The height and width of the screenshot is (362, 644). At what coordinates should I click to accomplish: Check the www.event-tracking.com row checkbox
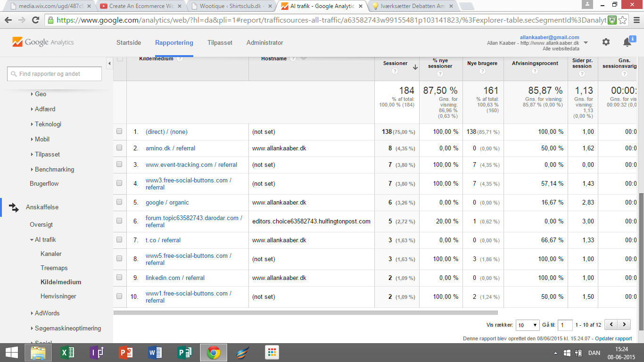click(119, 165)
